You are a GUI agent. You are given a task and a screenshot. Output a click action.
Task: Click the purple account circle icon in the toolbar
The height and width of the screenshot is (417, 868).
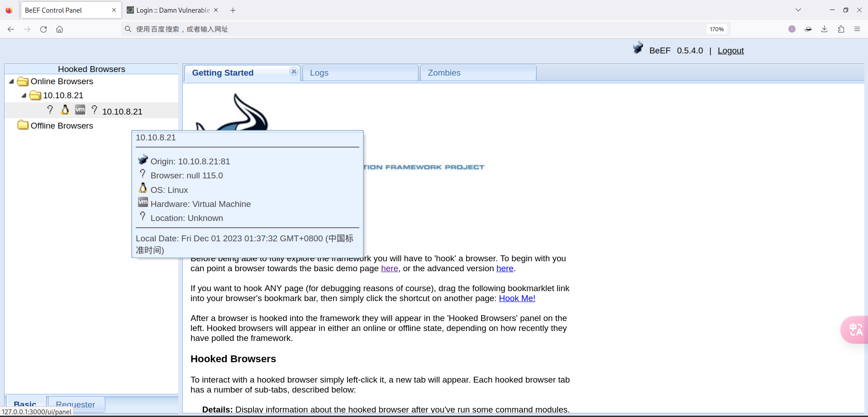click(792, 29)
